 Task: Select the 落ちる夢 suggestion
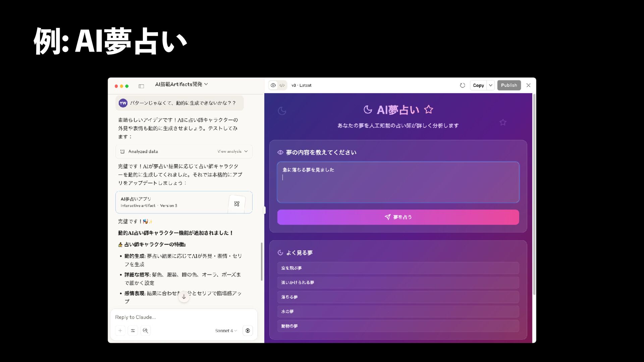tap(398, 297)
